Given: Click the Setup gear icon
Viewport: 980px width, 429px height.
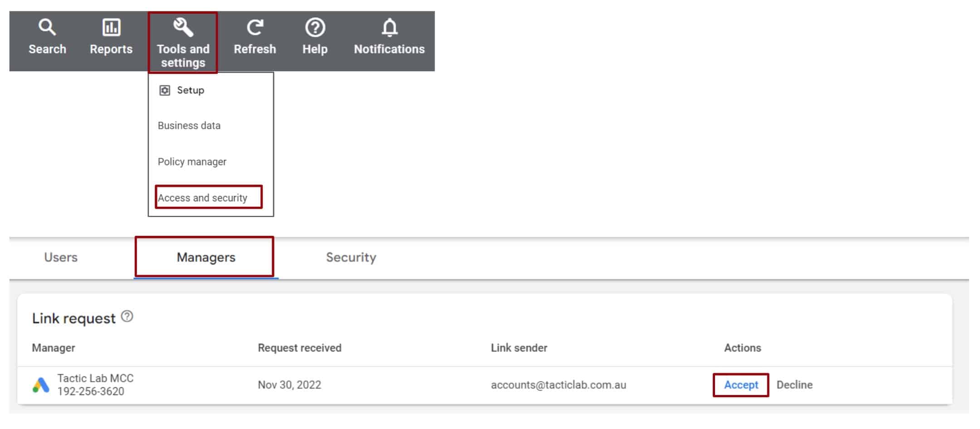Looking at the screenshot, I should click(x=165, y=90).
